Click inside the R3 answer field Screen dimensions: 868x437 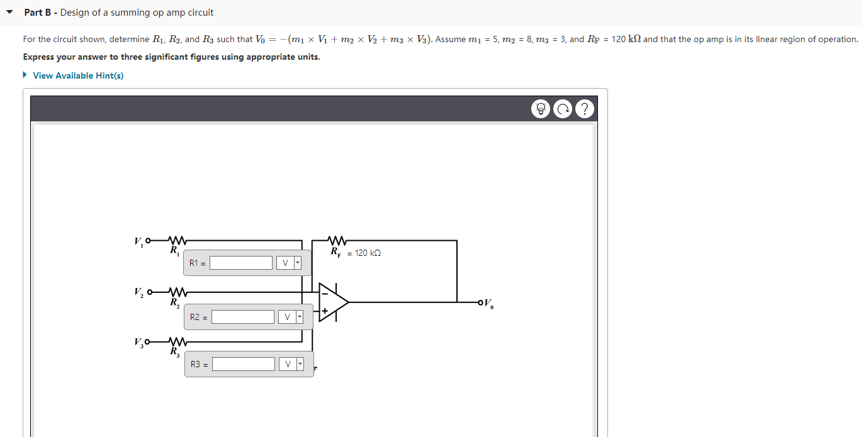[x=244, y=363]
